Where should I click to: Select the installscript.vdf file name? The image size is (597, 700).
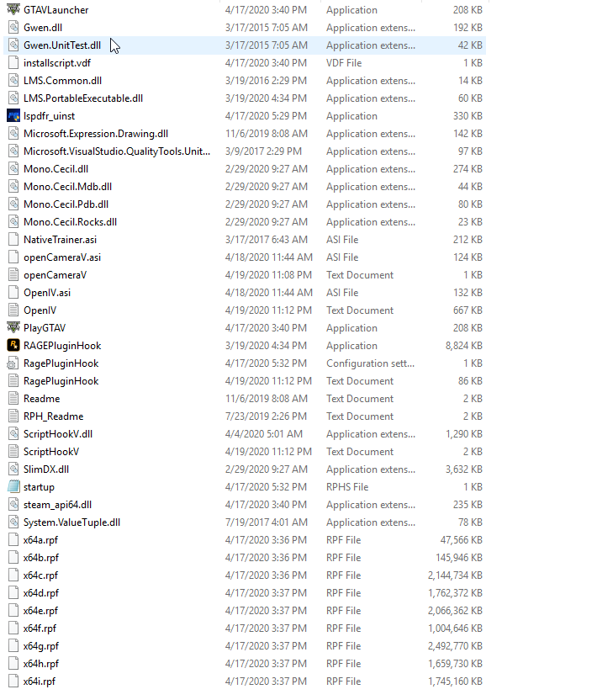pos(57,63)
